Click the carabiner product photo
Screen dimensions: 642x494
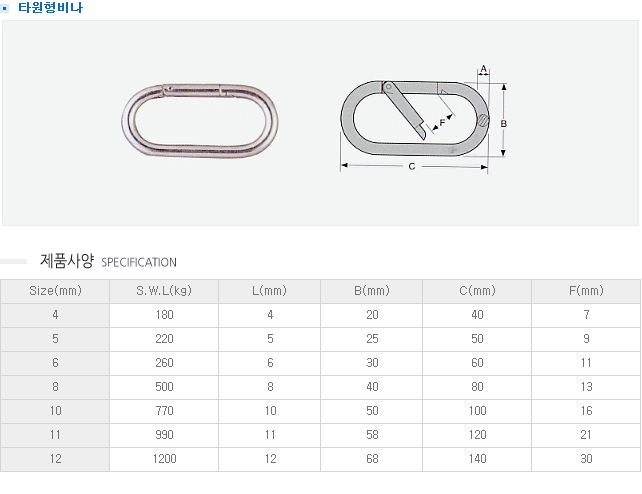[x=200, y=121]
